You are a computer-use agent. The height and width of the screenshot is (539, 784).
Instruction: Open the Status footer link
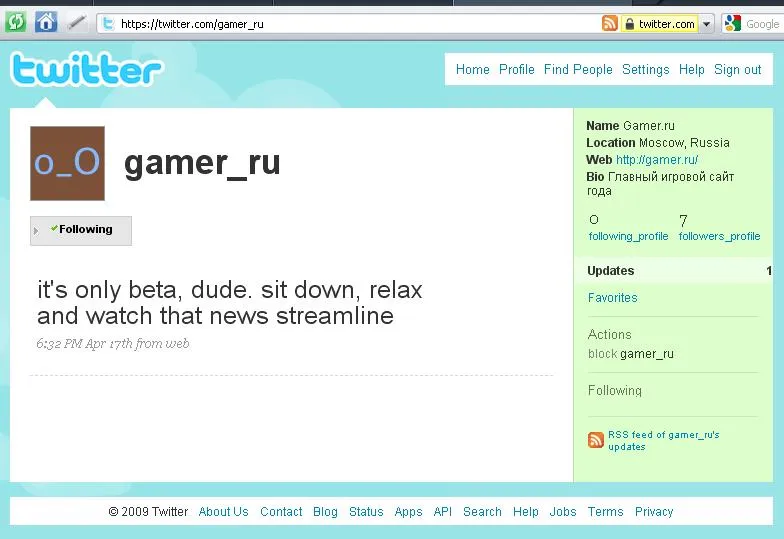pos(366,512)
